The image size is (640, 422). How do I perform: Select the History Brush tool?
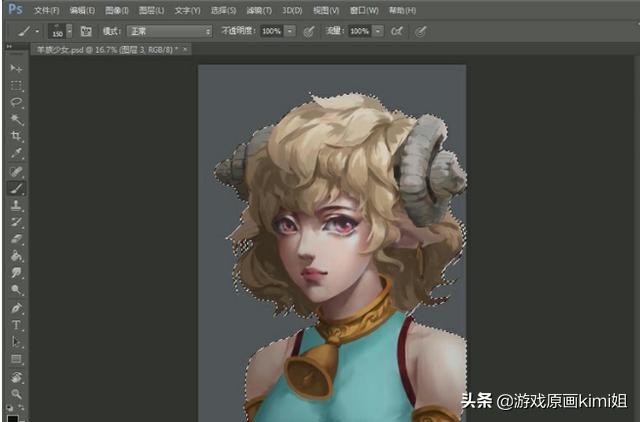pos(16,222)
